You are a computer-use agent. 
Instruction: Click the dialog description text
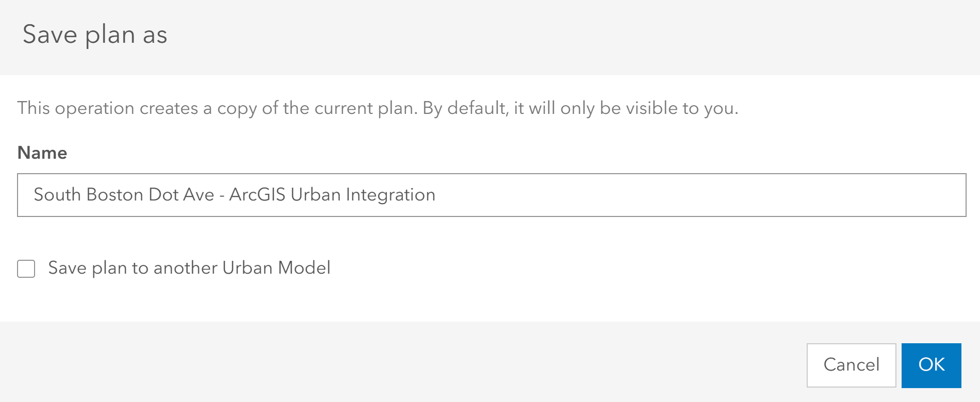(x=378, y=108)
